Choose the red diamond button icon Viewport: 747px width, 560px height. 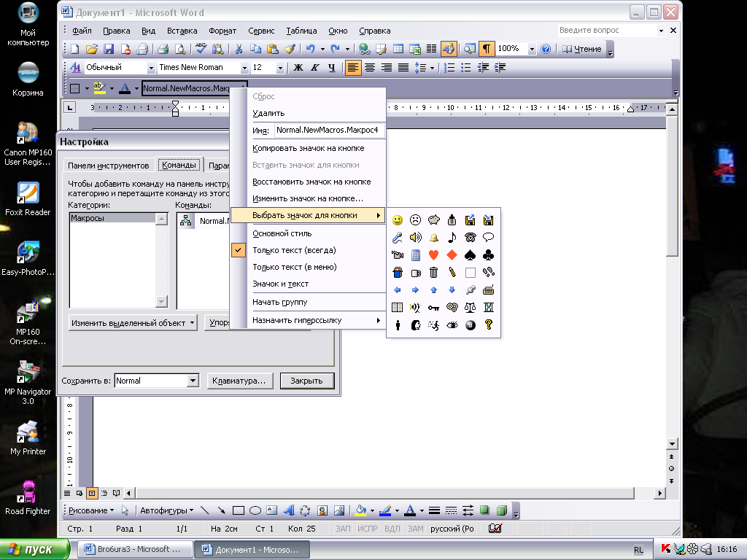tap(452, 255)
